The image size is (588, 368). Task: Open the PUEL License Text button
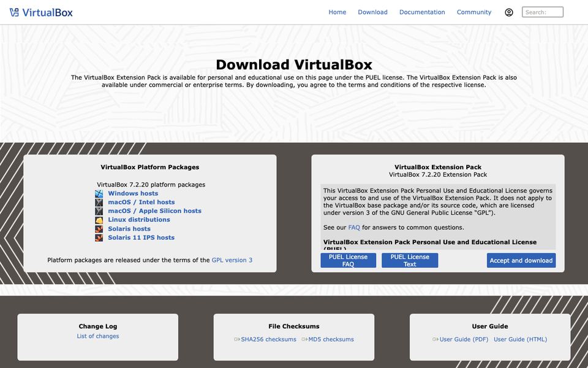pyautogui.click(x=410, y=260)
